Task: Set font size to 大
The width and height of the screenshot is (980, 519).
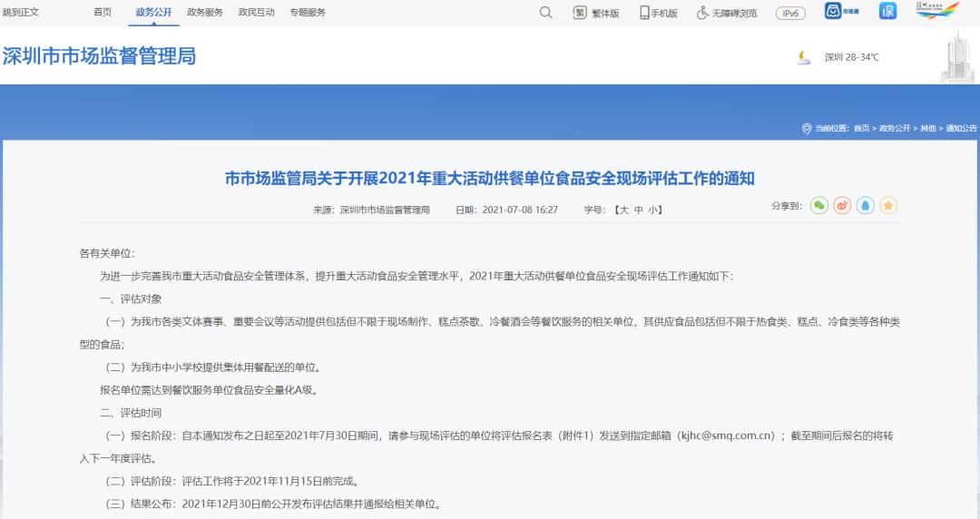Action: 622,210
